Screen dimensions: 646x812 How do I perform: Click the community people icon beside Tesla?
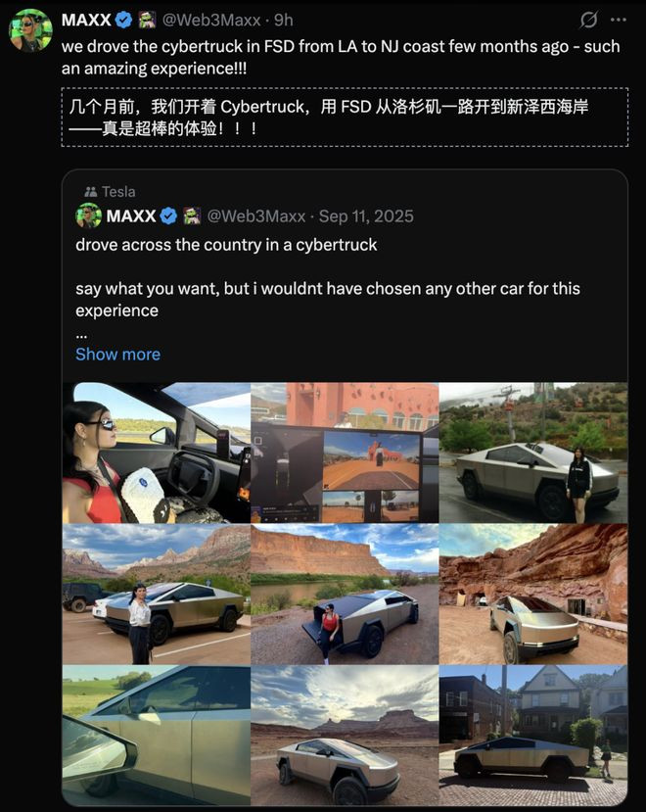[x=91, y=192]
